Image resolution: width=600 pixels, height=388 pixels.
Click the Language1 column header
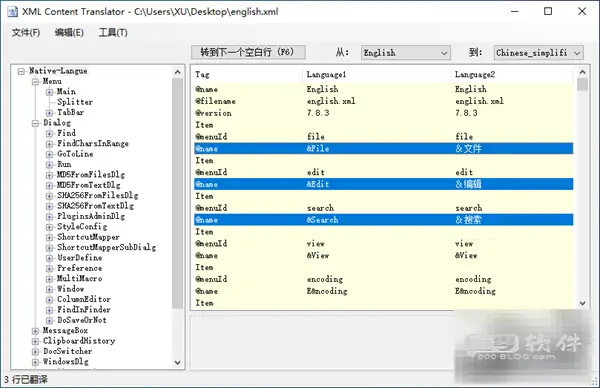[377, 75]
